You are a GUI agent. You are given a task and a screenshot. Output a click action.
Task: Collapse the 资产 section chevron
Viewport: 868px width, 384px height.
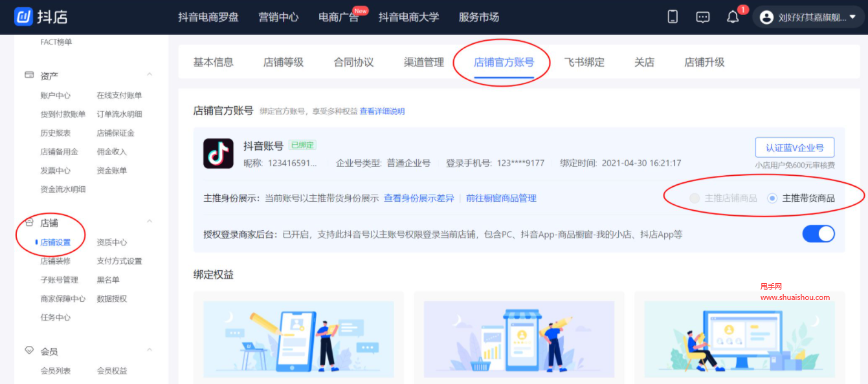150,74
